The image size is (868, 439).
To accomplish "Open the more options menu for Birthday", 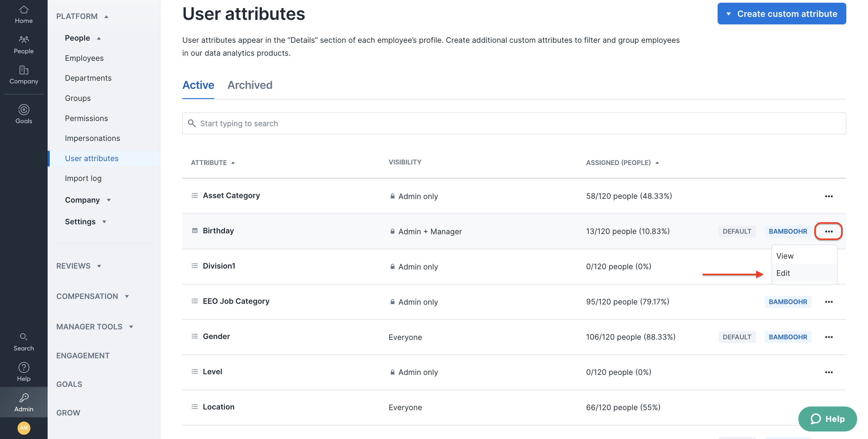I will point(829,231).
